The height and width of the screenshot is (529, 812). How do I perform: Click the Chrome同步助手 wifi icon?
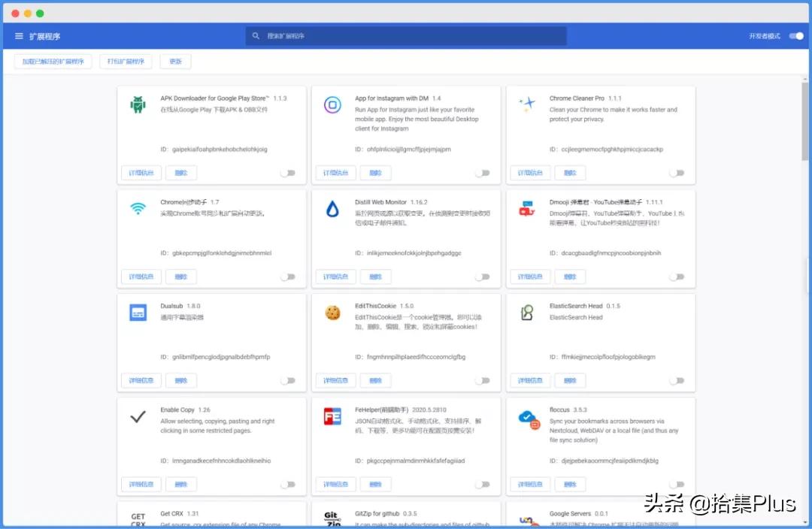138,208
